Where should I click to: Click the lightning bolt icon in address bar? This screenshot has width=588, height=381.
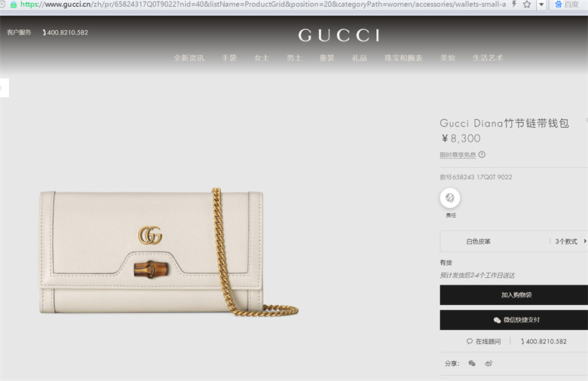514,4
